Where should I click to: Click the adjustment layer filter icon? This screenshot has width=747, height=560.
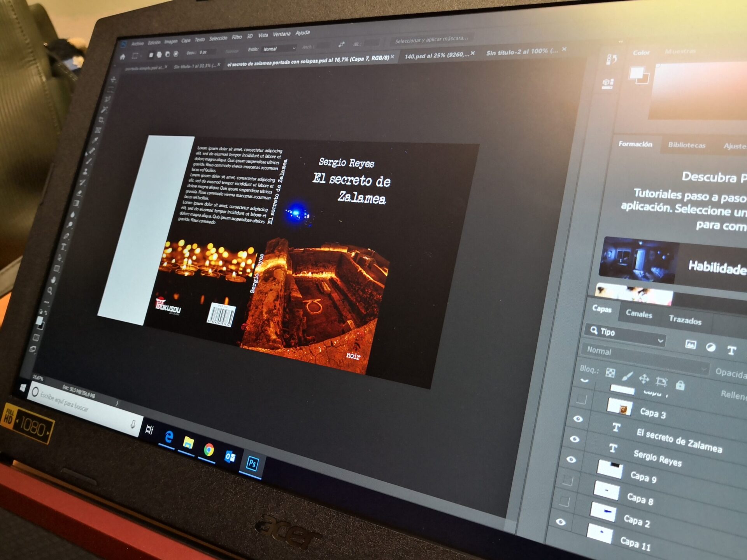click(710, 347)
